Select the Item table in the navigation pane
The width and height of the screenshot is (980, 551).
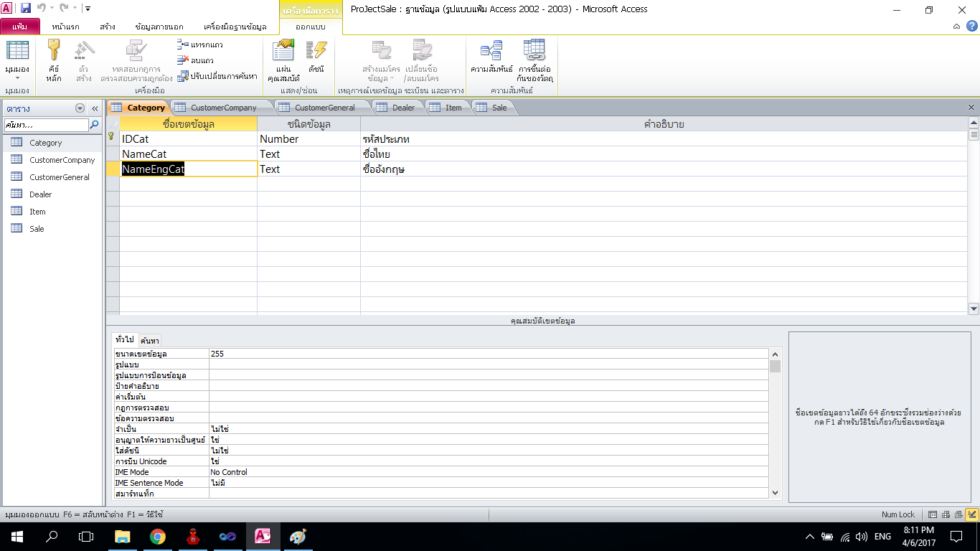coord(52,212)
